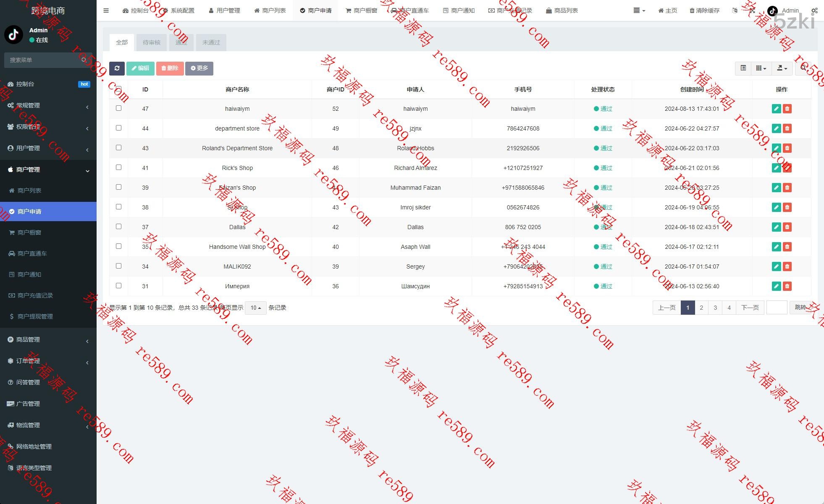Switch to the 待审核 tab
The height and width of the screenshot is (504, 824).
151,42
